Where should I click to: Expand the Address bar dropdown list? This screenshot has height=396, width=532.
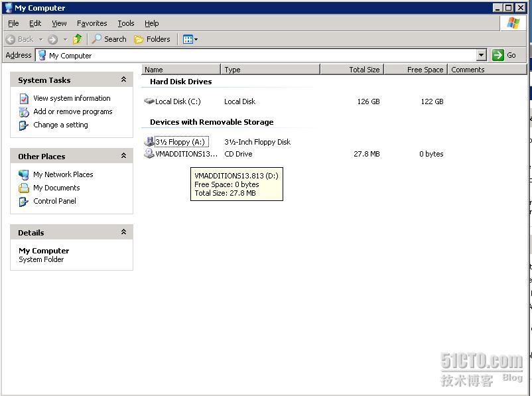pyautogui.click(x=481, y=55)
